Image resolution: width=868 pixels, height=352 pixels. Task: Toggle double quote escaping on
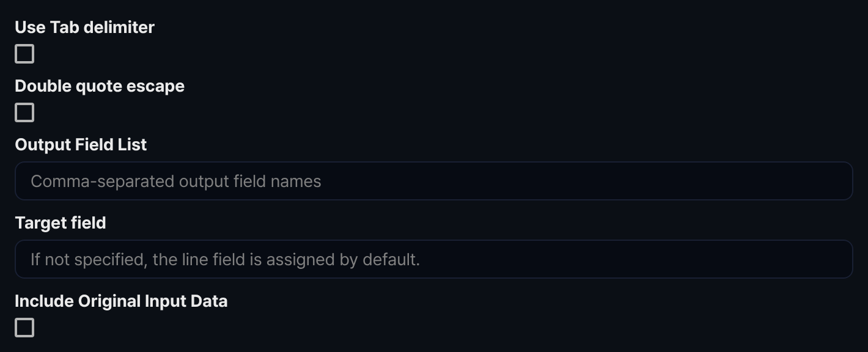point(24,112)
